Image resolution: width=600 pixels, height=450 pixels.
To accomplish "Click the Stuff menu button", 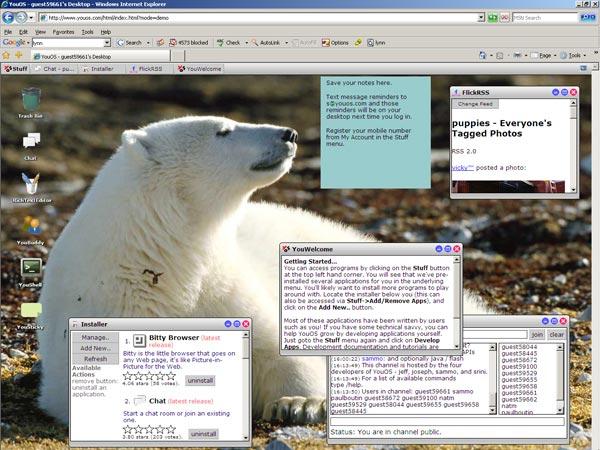I will (x=16, y=69).
